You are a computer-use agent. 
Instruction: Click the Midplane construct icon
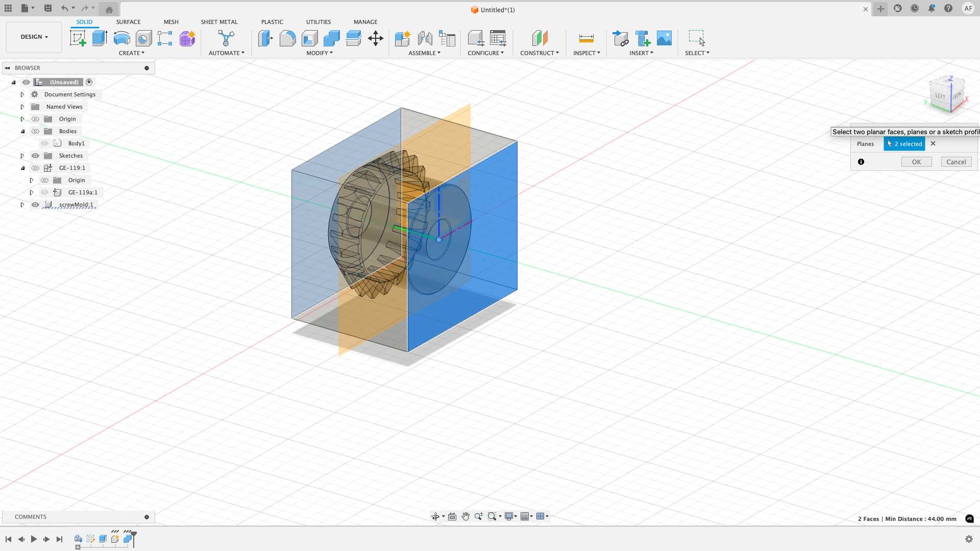pyautogui.click(x=540, y=38)
